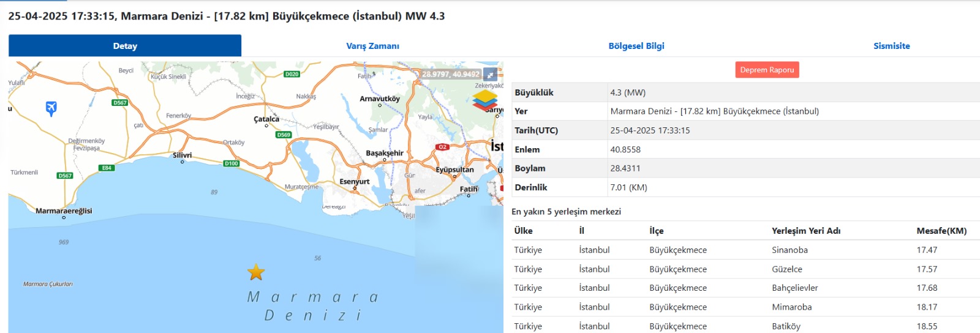Open the map layers stack icon
The width and height of the screenshot is (980, 333).
pyautogui.click(x=484, y=100)
